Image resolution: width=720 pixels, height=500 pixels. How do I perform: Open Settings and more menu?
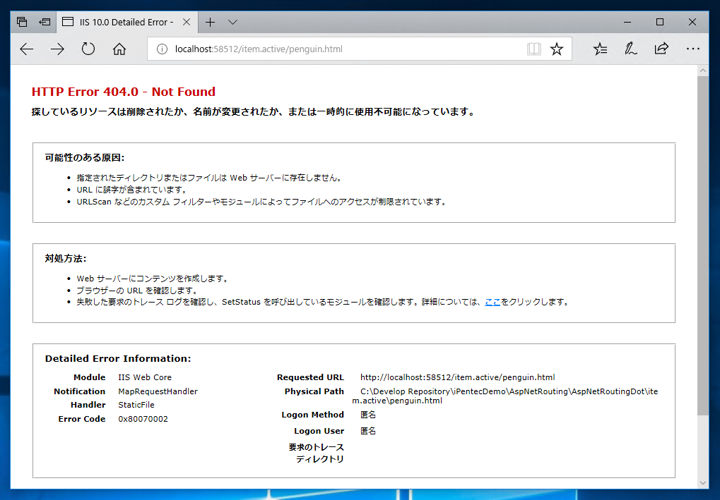pyautogui.click(x=693, y=49)
